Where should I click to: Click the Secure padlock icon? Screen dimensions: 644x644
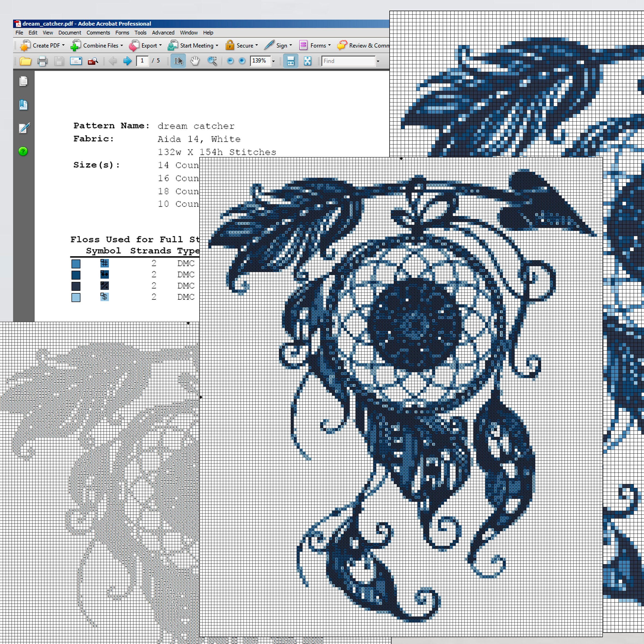(x=230, y=45)
